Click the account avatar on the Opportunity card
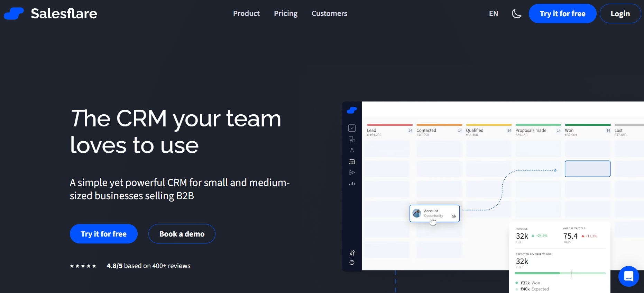Screen dimensions: 644x293 pos(417,213)
